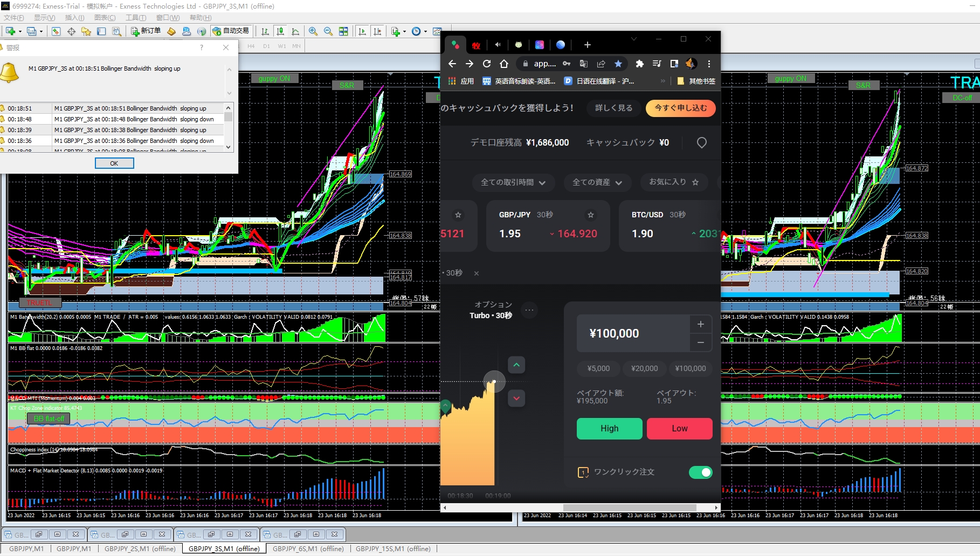Zoom out on the MT4 chart
This screenshot has width=980, height=556.
[x=328, y=31]
